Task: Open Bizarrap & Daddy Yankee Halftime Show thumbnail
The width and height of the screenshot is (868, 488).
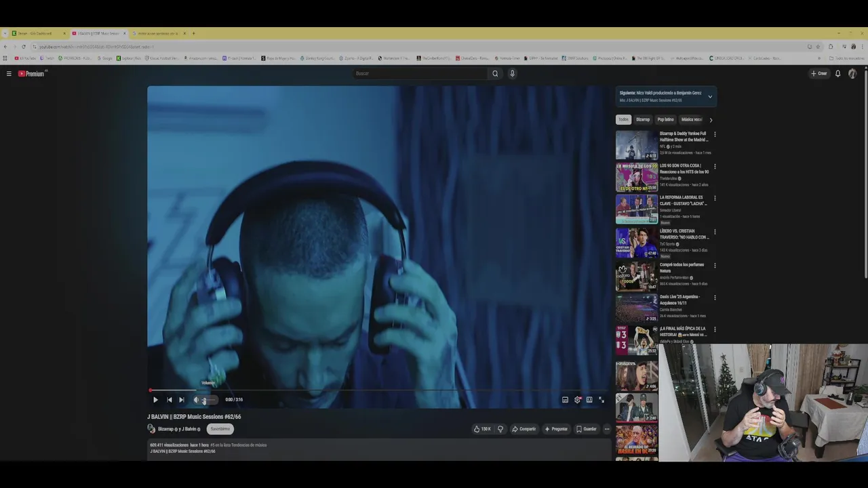Action: coord(637,145)
